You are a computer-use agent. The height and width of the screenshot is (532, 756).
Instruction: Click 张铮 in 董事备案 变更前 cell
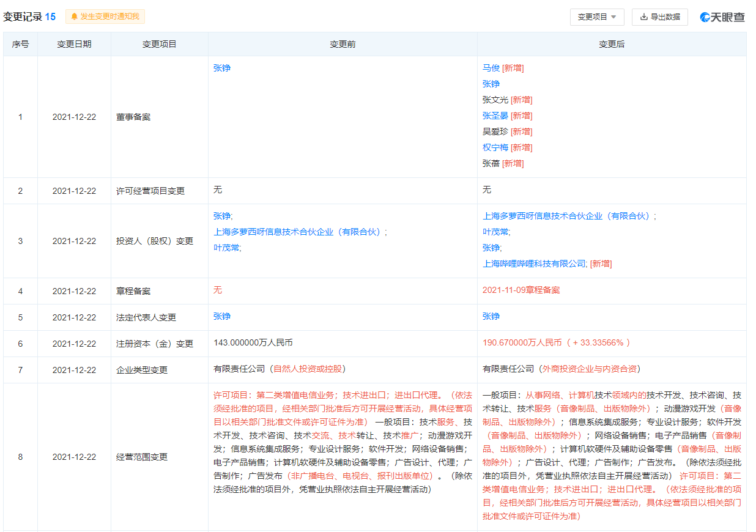(222, 68)
